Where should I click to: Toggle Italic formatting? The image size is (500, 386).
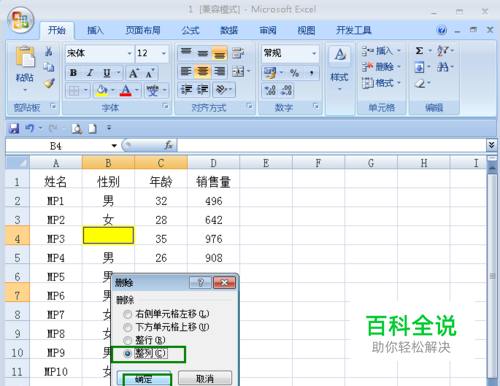point(89,73)
